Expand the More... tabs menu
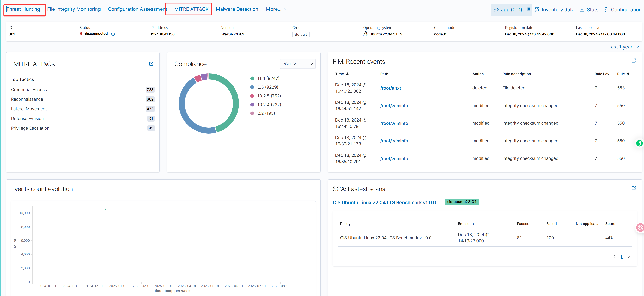Screen dimensions: 644x296 [x=277, y=9]
